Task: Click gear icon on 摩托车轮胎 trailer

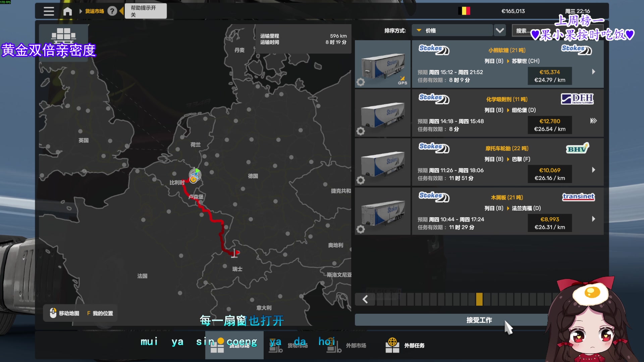Action: 361,180
